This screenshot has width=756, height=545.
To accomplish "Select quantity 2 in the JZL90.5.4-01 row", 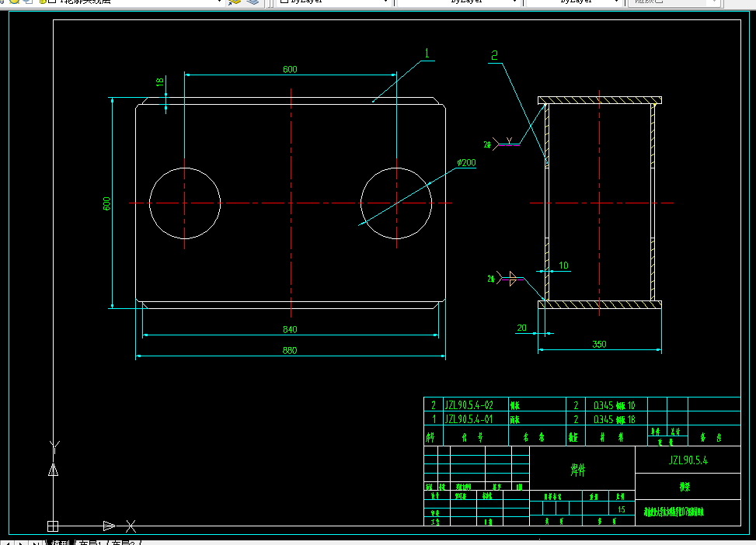I will pos(576,419).
